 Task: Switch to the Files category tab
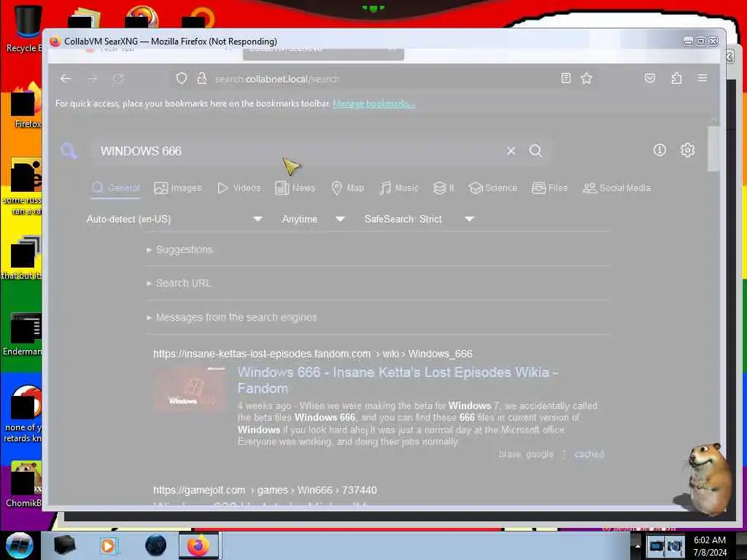pos(550,188)
